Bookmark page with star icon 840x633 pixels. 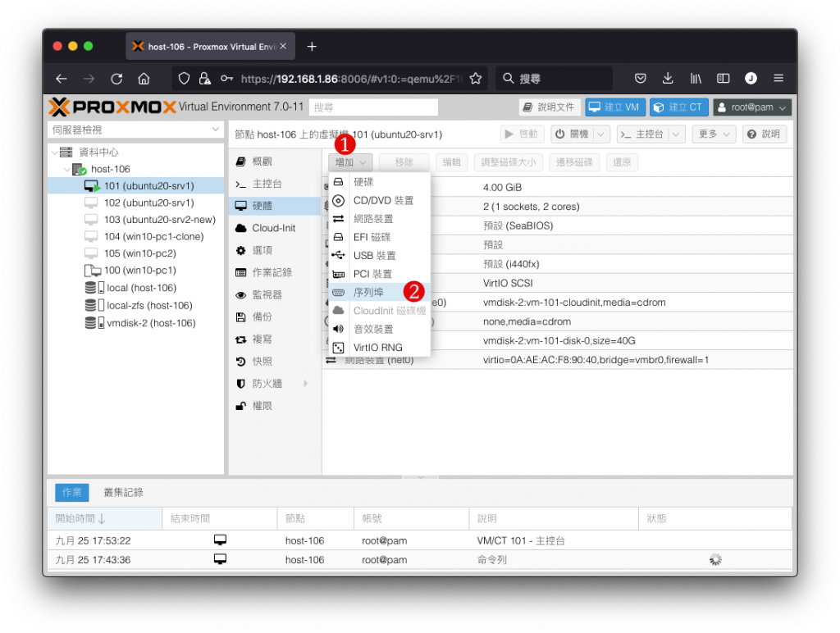[x=475, y=79]
